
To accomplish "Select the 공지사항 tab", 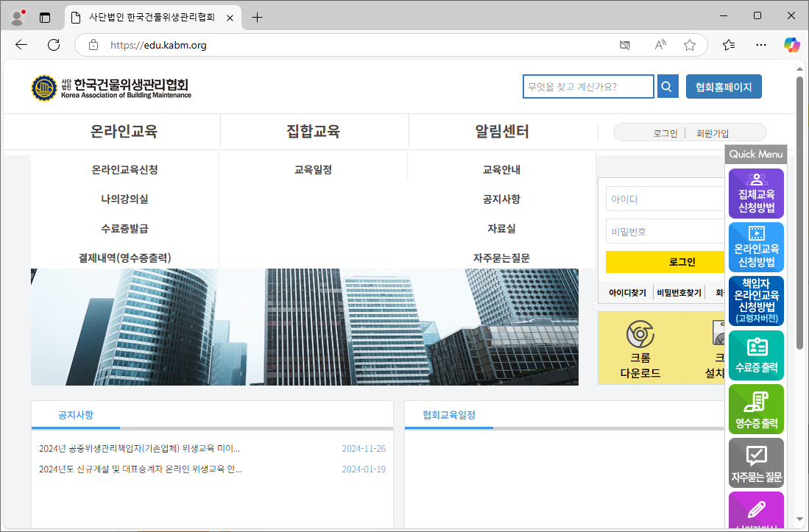I will 76,415.
